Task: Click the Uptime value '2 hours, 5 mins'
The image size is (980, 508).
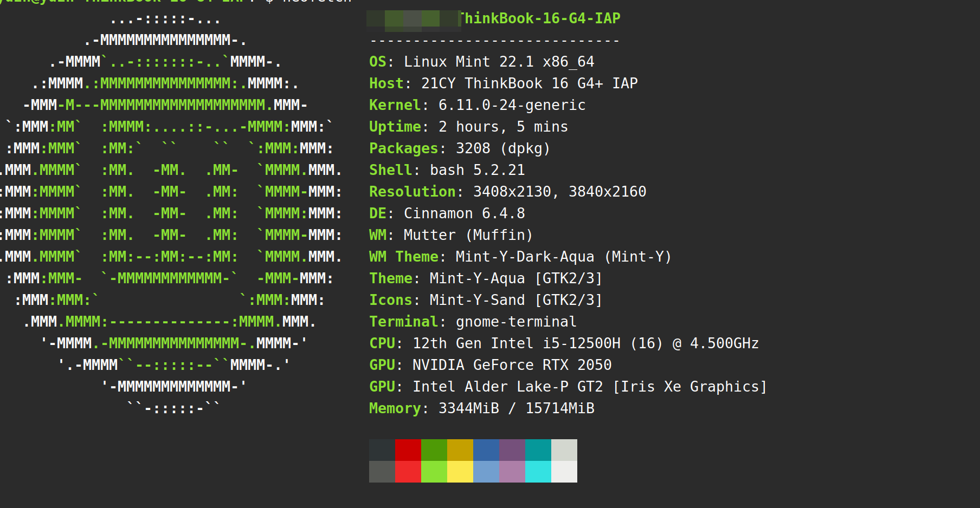Action: [504, 127]
